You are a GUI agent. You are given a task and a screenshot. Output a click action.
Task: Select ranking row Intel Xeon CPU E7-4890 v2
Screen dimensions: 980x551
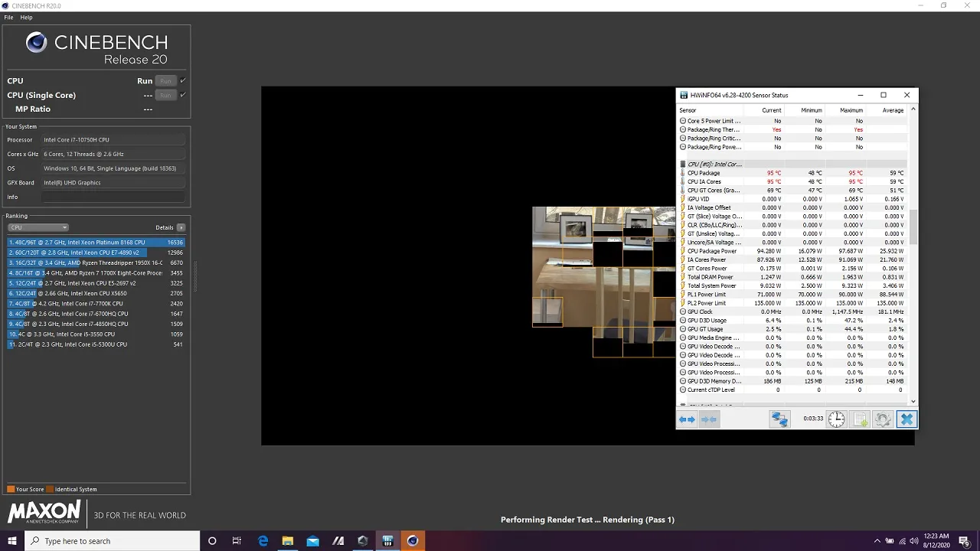click(x=96, y=253)
